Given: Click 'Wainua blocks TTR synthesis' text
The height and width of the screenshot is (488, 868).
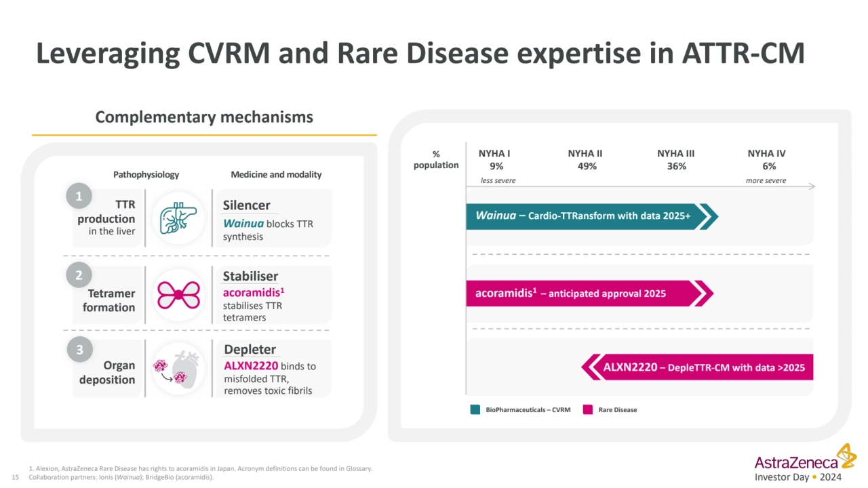Looking at the screenshot, I should coord(268,230).
